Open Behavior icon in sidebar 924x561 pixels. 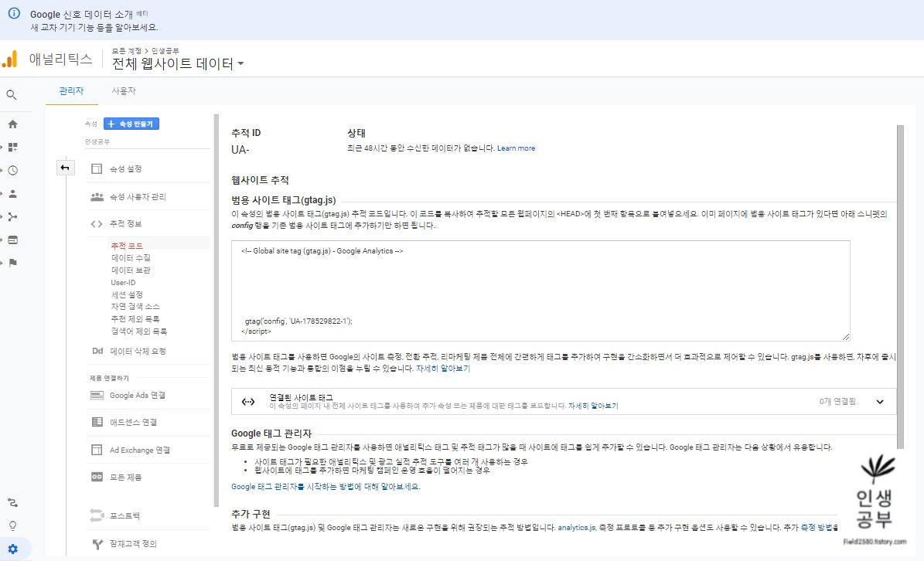12,240
